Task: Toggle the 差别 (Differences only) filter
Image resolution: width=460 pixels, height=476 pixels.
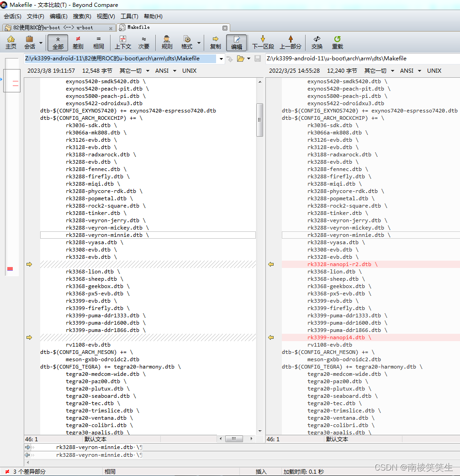Action: pos(78,42)
